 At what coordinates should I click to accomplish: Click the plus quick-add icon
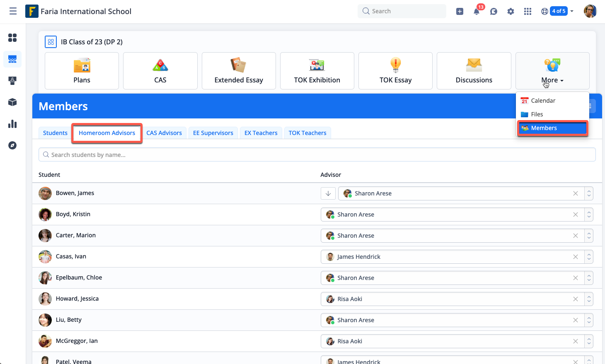(460, 12)
